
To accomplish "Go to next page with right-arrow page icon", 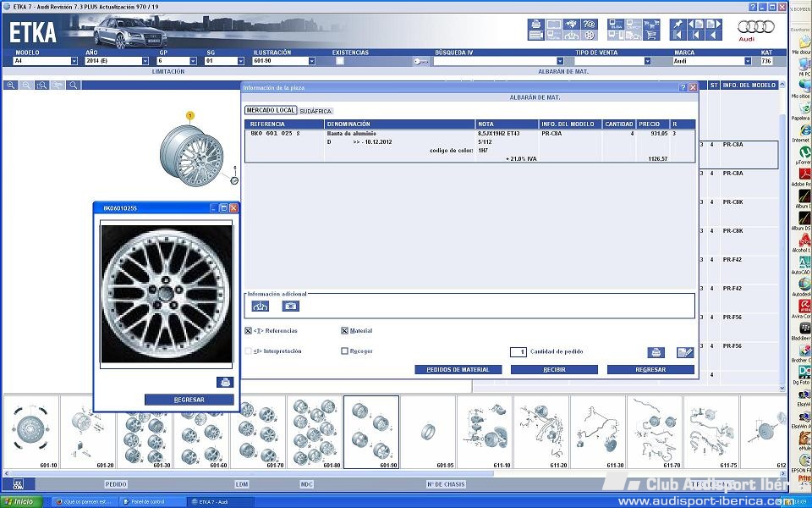I will [x=713, y=24].
